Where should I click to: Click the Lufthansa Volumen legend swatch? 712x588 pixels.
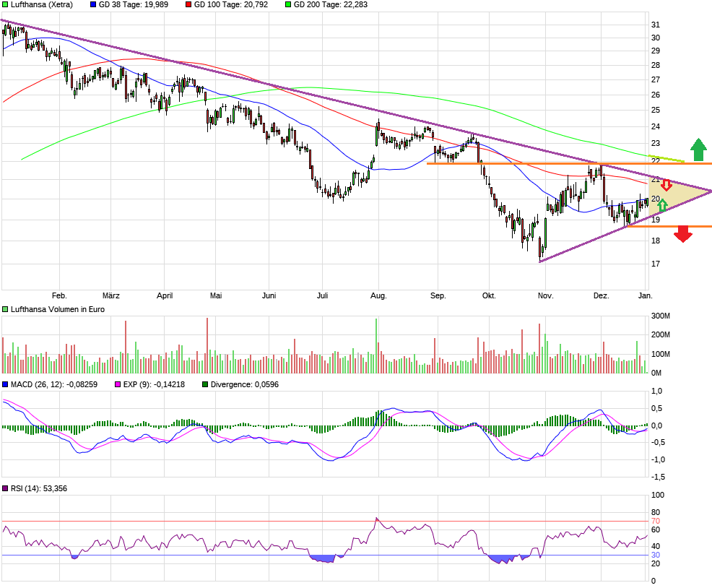pyautogui.click(x=5, y=309)
